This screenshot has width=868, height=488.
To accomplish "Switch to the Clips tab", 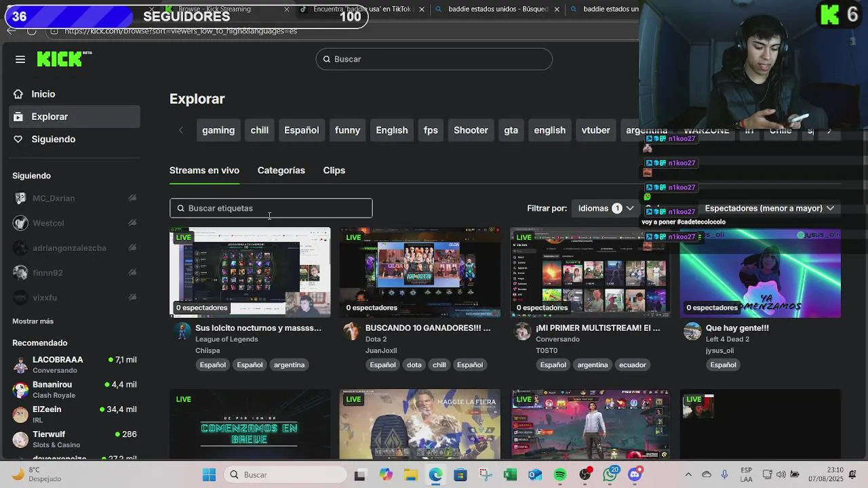I will click(334, 170).
